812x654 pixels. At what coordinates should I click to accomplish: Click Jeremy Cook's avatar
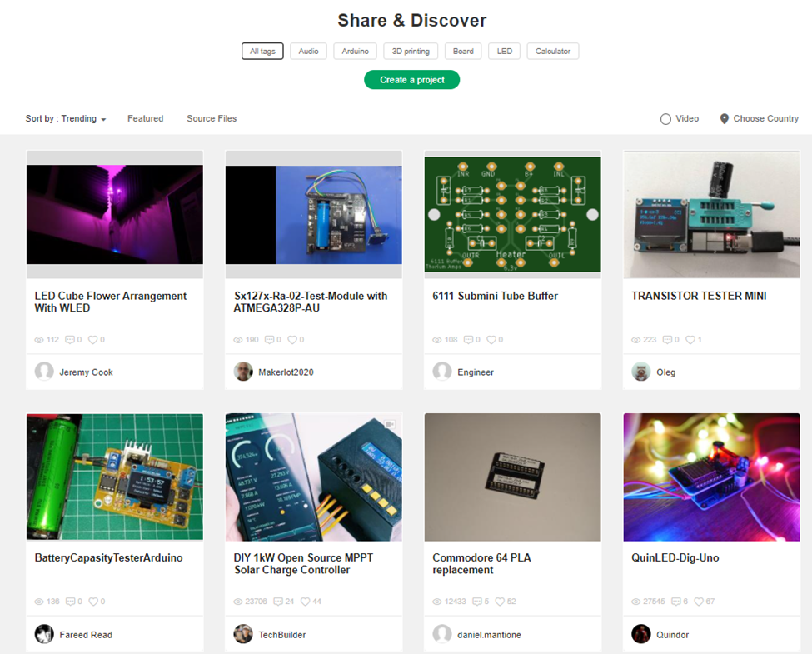click(x=44, y=372)
